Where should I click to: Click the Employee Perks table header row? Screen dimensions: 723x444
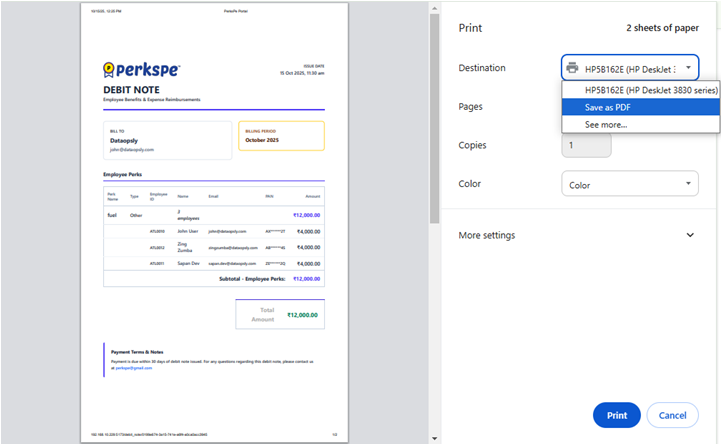point(214,196)
